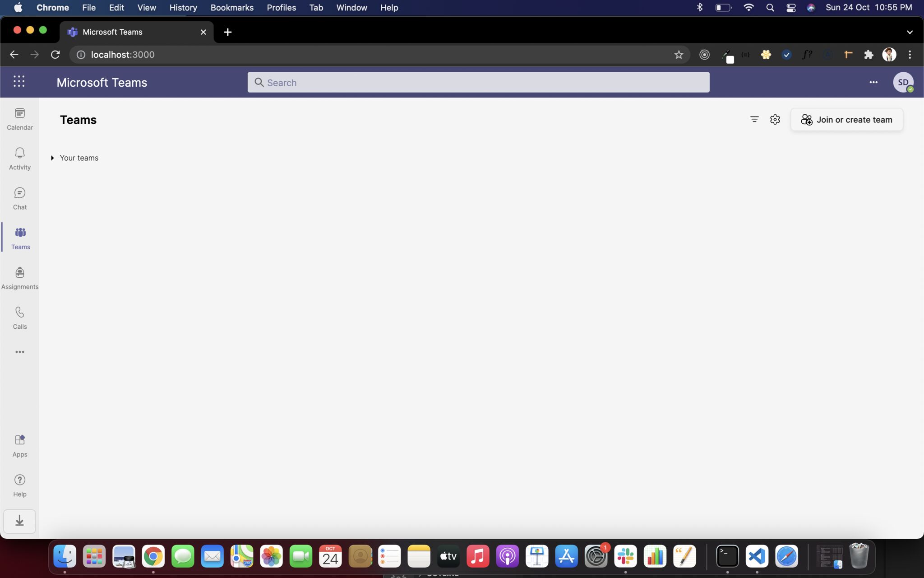Open the SD profile avatar menu

[903, 82]
